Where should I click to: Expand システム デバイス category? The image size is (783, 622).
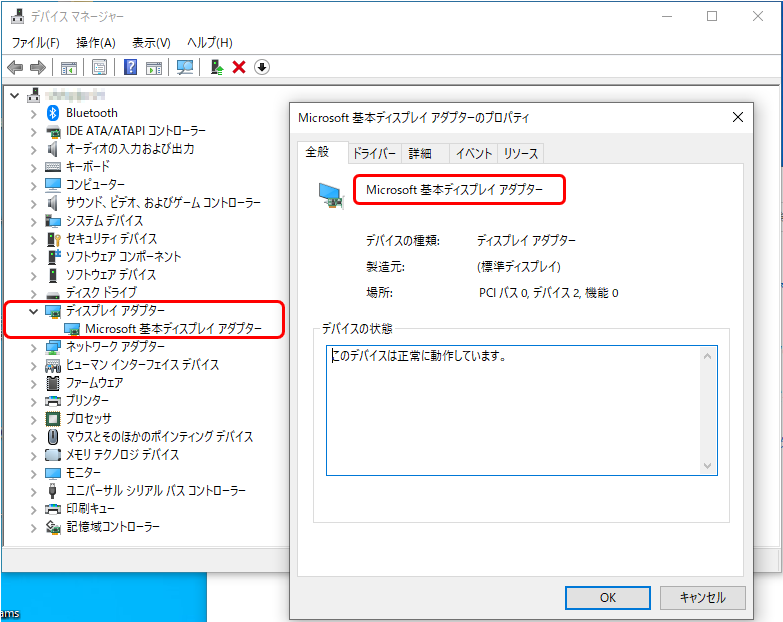pyautogui.click(x=33, y=222)
